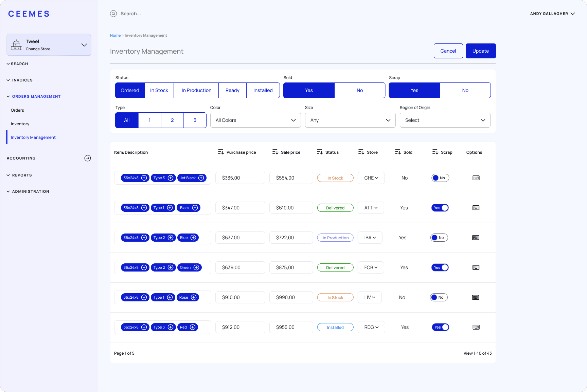Image resolution: width=587 pixels, height=392 pixels.
Task: Click the Update button
Action: [481, 51]
